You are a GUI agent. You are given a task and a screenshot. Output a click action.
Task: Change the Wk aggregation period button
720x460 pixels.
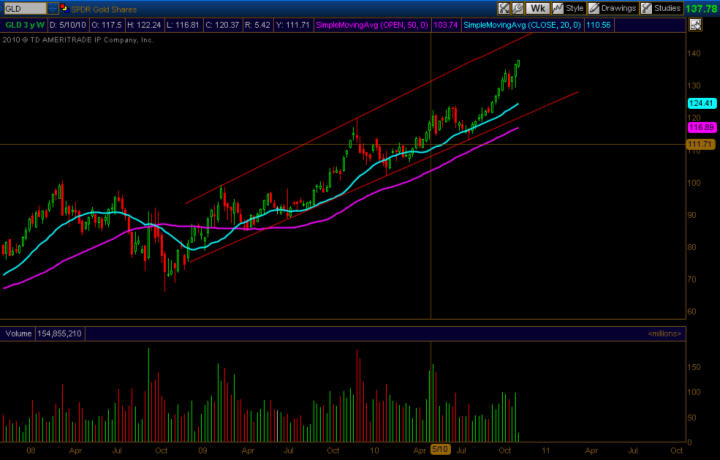[x=537, y=8]
